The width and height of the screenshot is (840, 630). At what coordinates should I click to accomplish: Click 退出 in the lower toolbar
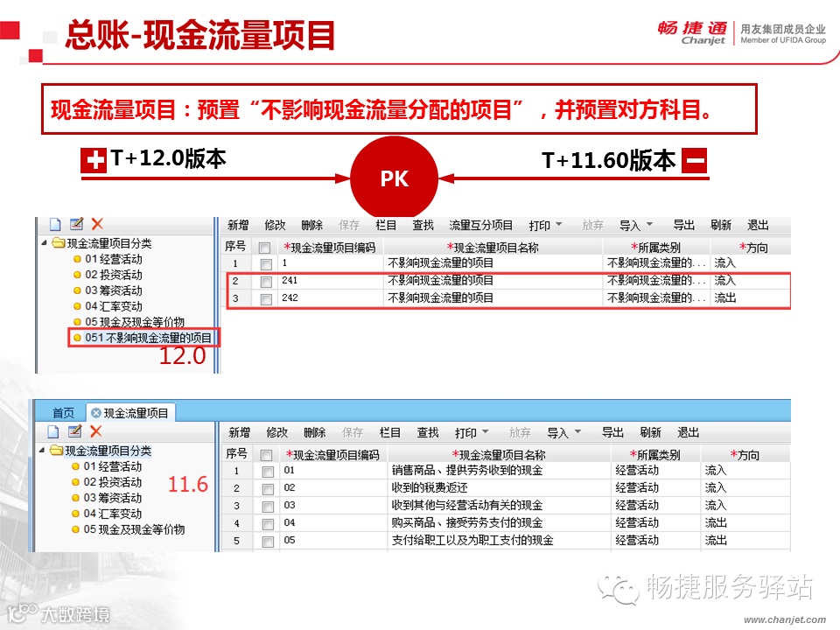point(688,432)
